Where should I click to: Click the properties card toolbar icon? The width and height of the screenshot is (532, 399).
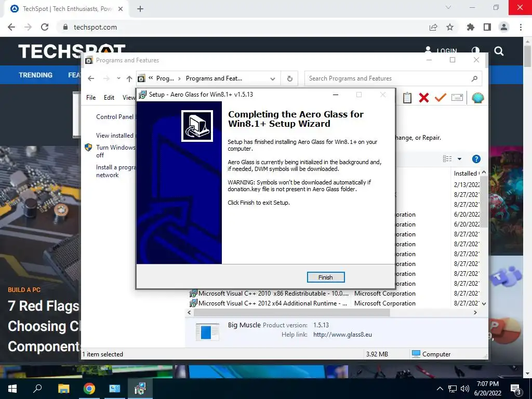[x=457, y=98]
